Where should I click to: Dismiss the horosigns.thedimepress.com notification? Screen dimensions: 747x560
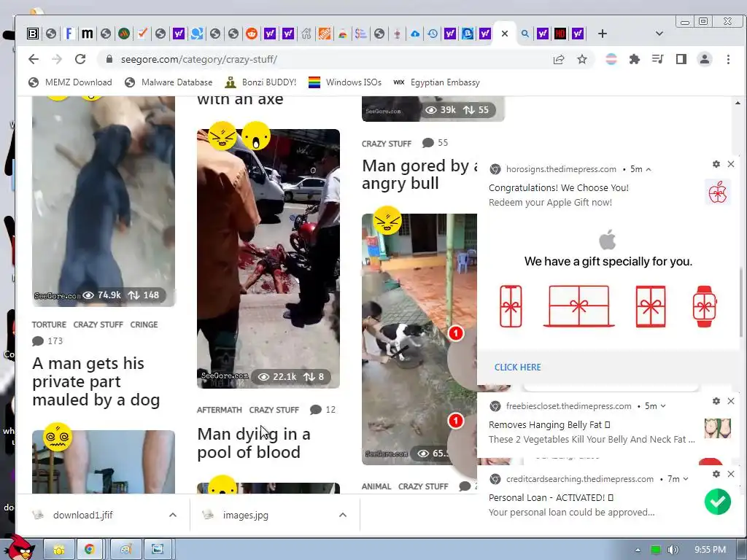click(731, 164)
